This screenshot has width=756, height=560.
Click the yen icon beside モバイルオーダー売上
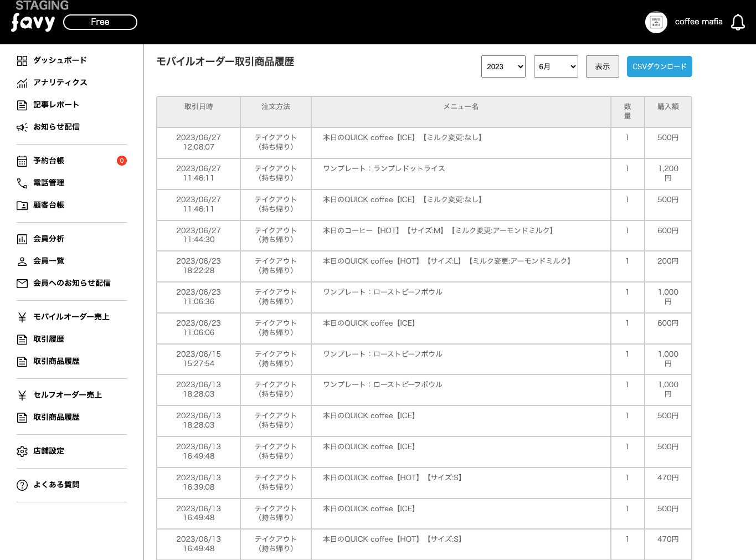point(22,317)
